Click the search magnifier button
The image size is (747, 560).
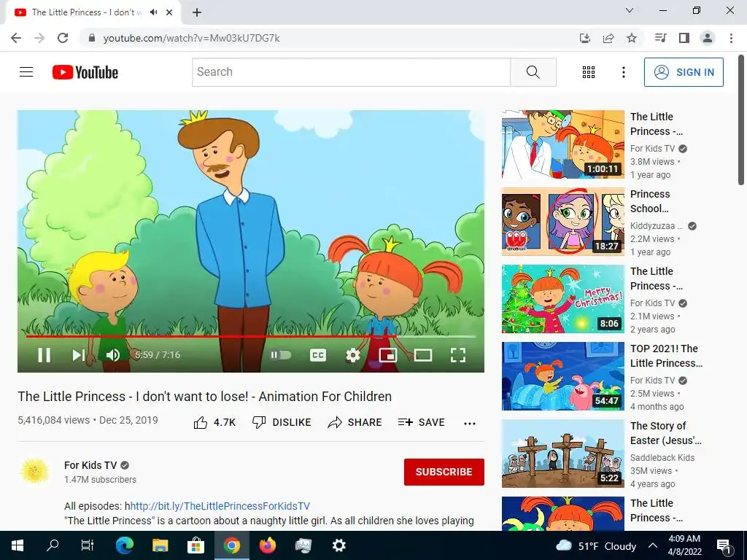point(533,72)
